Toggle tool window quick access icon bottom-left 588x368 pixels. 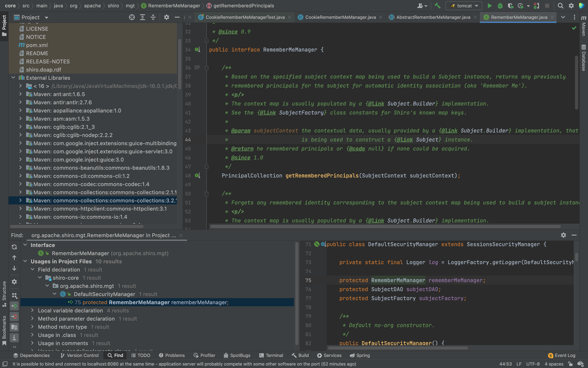point(5,364)
